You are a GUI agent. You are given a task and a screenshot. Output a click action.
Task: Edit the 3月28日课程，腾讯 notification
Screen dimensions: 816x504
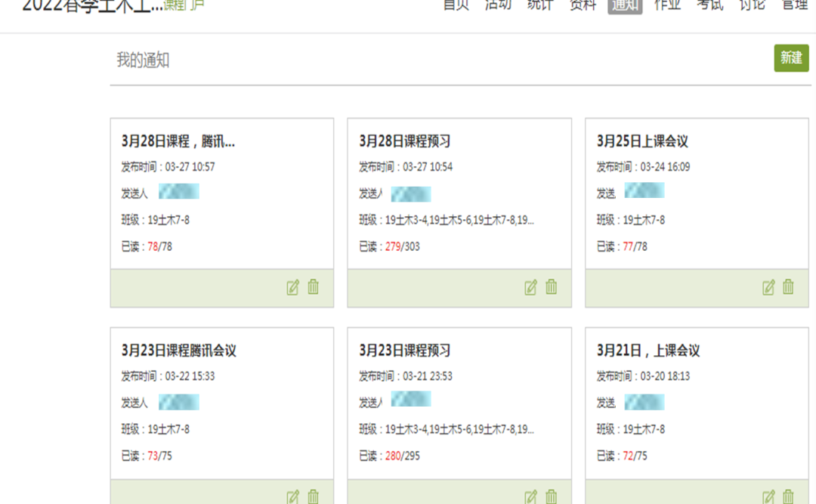[293, 287]
